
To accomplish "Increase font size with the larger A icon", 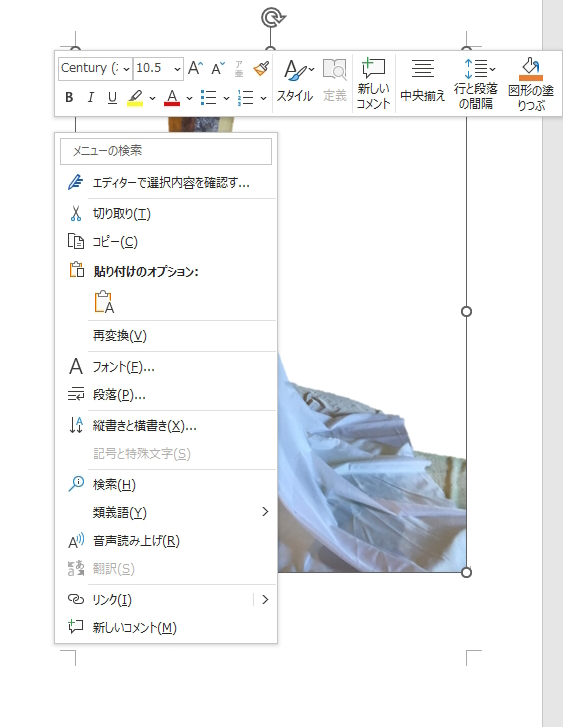I will point(195,68).
